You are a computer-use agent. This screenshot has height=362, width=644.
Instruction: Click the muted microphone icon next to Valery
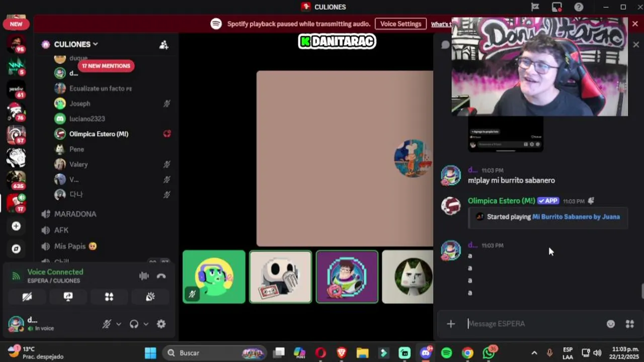click(167, 164)
